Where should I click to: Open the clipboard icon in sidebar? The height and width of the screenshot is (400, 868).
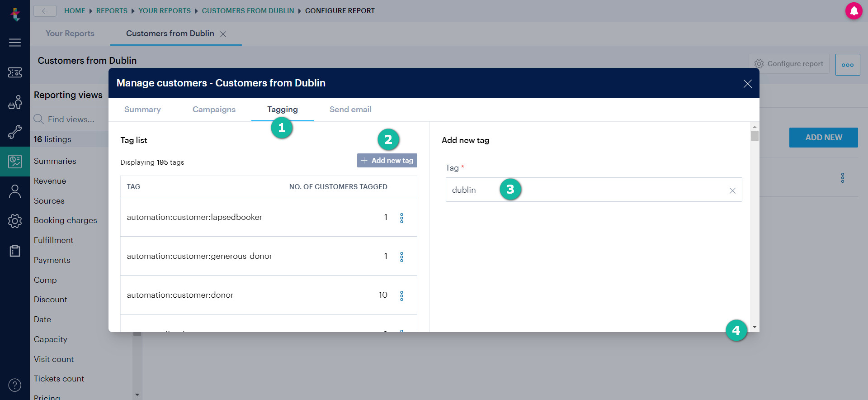pyautogui.click(x=15, y=251)
